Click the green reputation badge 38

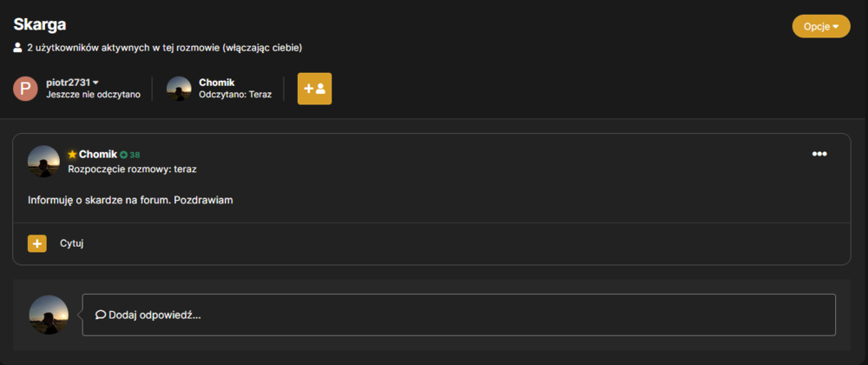130,155
